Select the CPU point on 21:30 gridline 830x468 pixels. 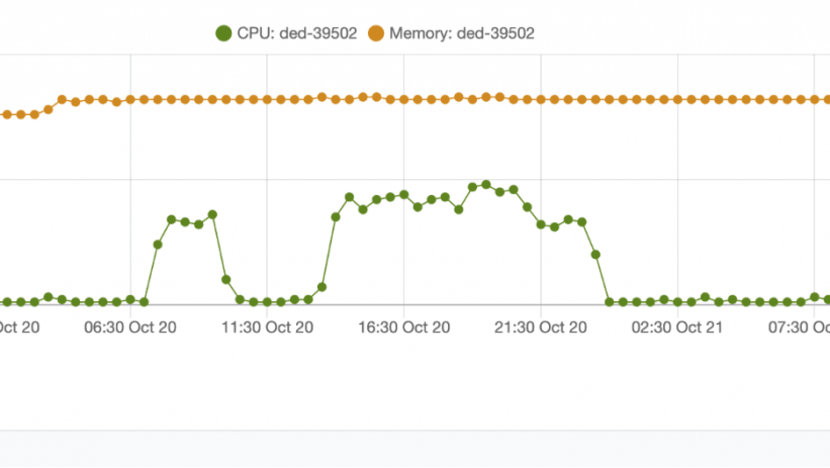[541, 224]
